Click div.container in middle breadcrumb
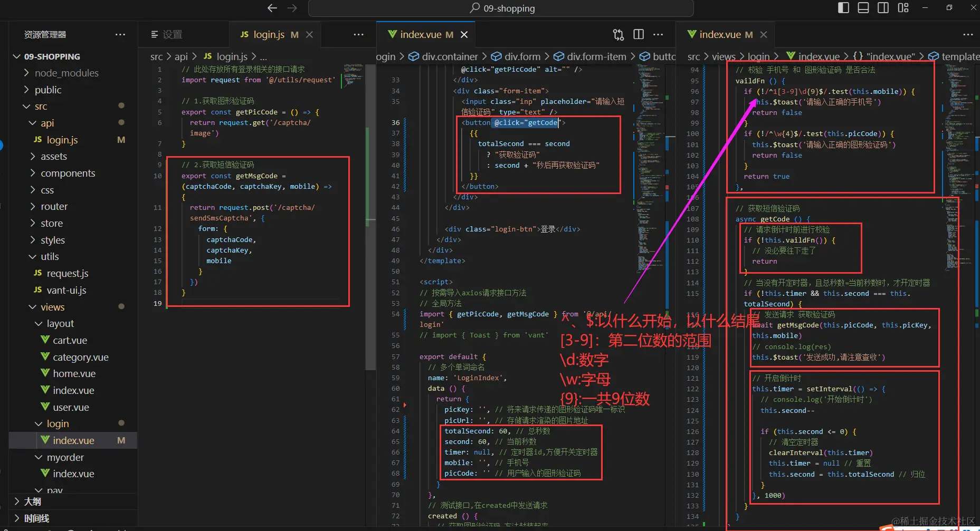 pyautogui.click(x=450, y=56)
